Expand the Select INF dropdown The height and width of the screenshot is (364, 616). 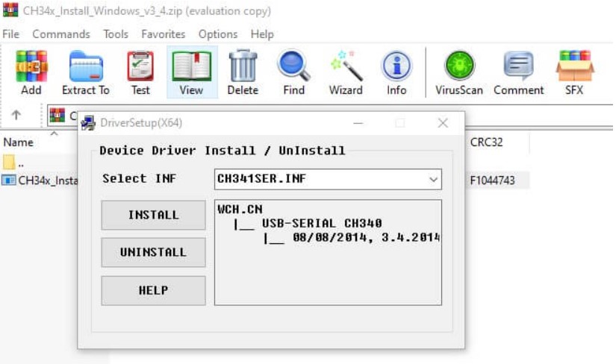click(x=433, y=180)
